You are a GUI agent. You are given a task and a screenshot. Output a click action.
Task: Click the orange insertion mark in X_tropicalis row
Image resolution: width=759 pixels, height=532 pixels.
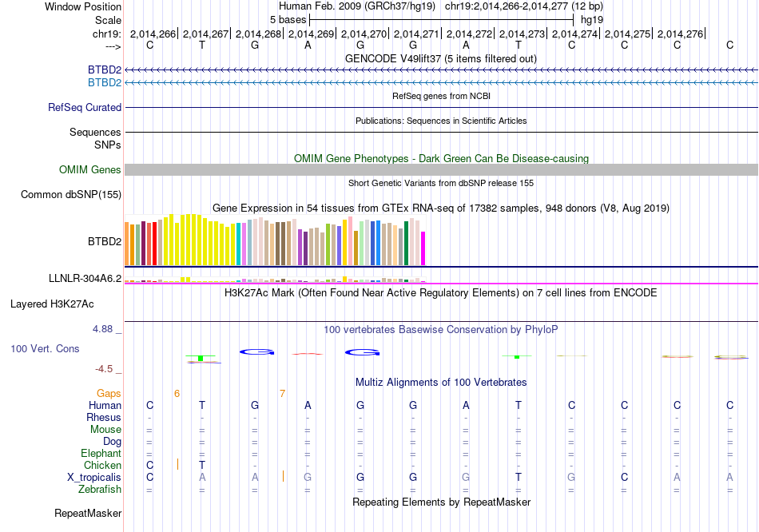[x=283, y=476]
